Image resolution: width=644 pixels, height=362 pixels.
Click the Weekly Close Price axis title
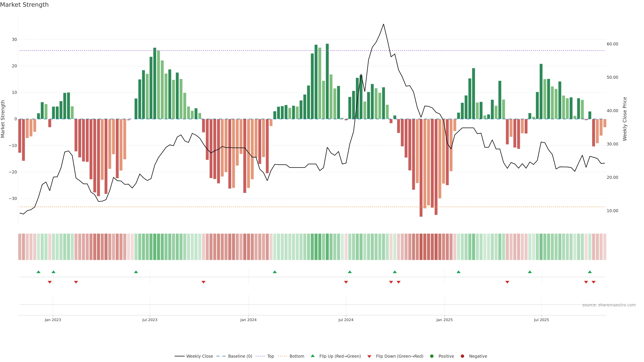tap(625, 119)
